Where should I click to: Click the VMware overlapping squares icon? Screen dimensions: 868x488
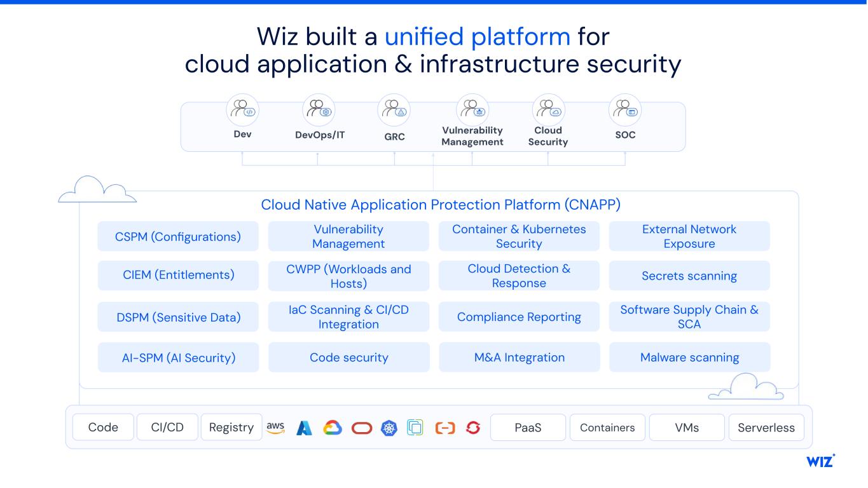(415, 428)
